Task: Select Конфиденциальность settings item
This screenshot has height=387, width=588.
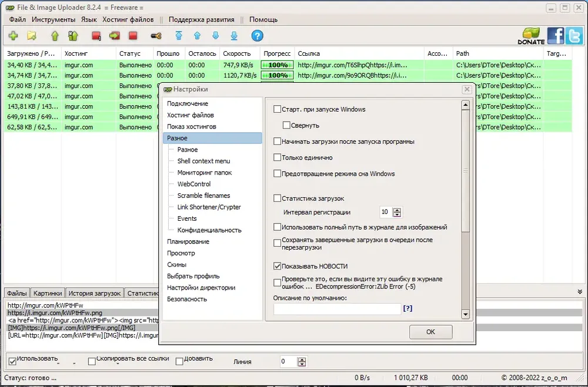Action: point(209,230)
